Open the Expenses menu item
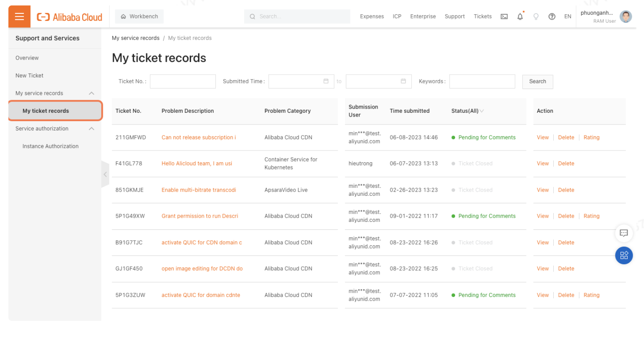Viewport: 644px width, 338px height. 372,16
